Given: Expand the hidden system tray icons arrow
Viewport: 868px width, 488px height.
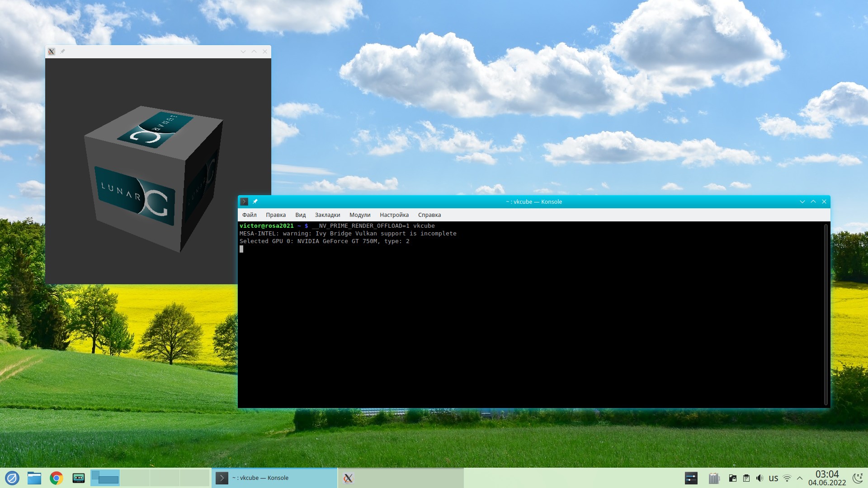Looking at the screenshot, I should point(800,478).
